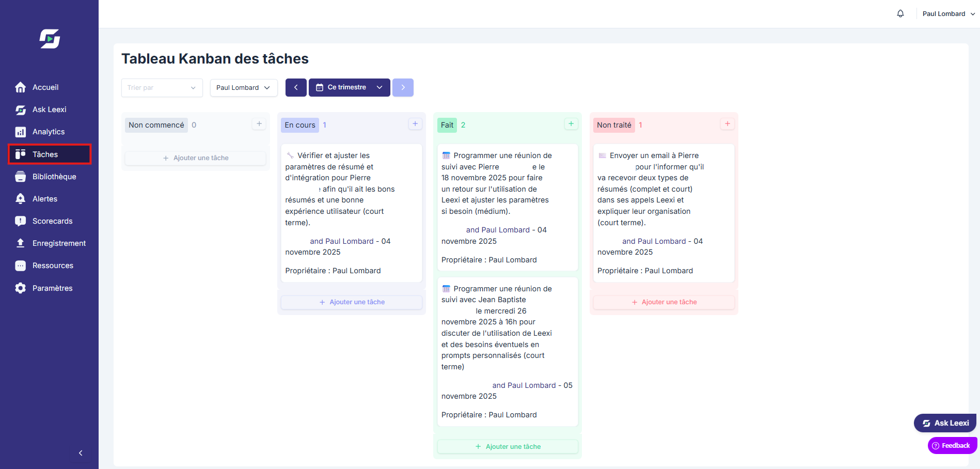The height and width of the screenshot is (469, 980).
Task: Open Paul Lombard account menu at top right
Action: click(x=949, y=14)
